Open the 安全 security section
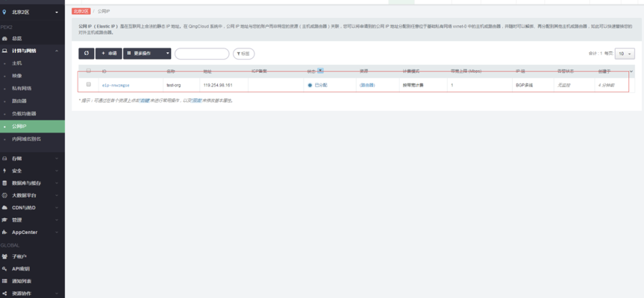 click(21, 171)
